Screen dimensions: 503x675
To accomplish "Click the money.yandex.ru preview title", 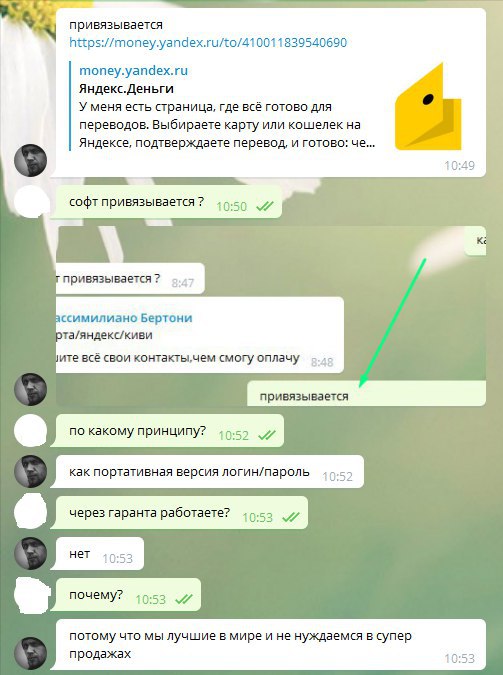I will 134,71.
